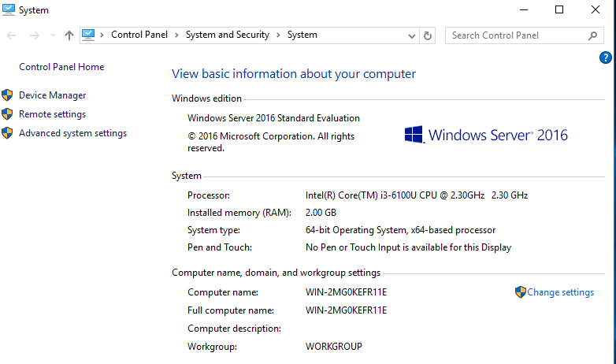
Task: Click the 2.00 GB installed memory value
Action: pos(321,213)
